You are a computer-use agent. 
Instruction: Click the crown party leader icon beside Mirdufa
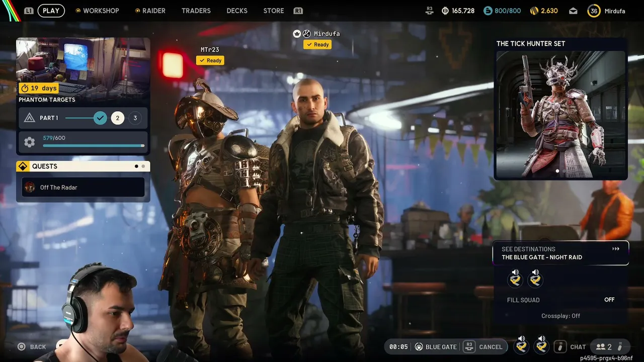coord(297,34)
